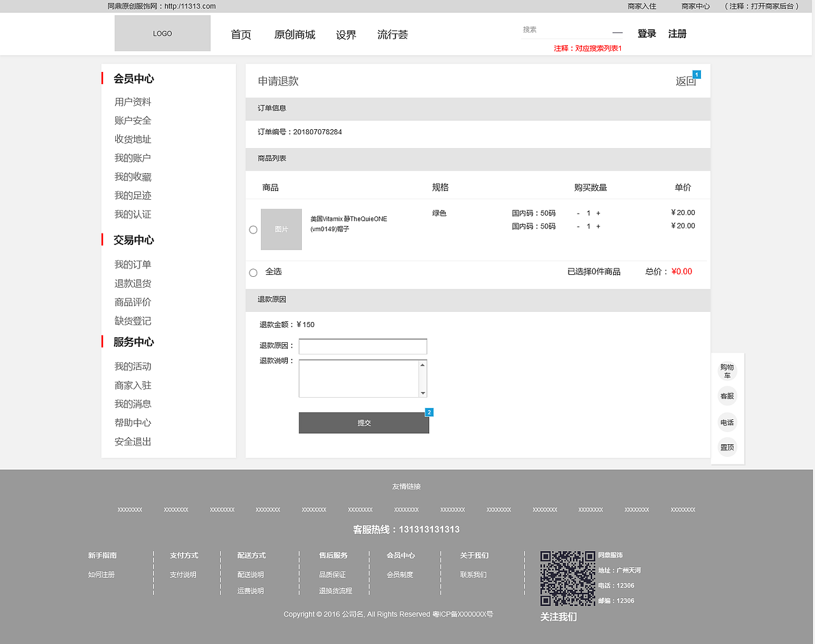The width and height of the screenshot is (815, 644).
Task: Click the 注册 register link
Action: [677, 34]
